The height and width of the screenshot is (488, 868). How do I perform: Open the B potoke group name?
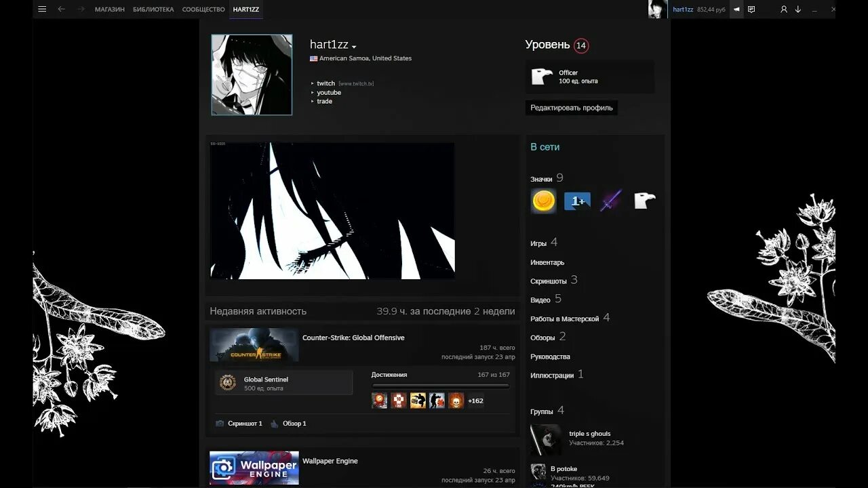(x=564, y=469)
